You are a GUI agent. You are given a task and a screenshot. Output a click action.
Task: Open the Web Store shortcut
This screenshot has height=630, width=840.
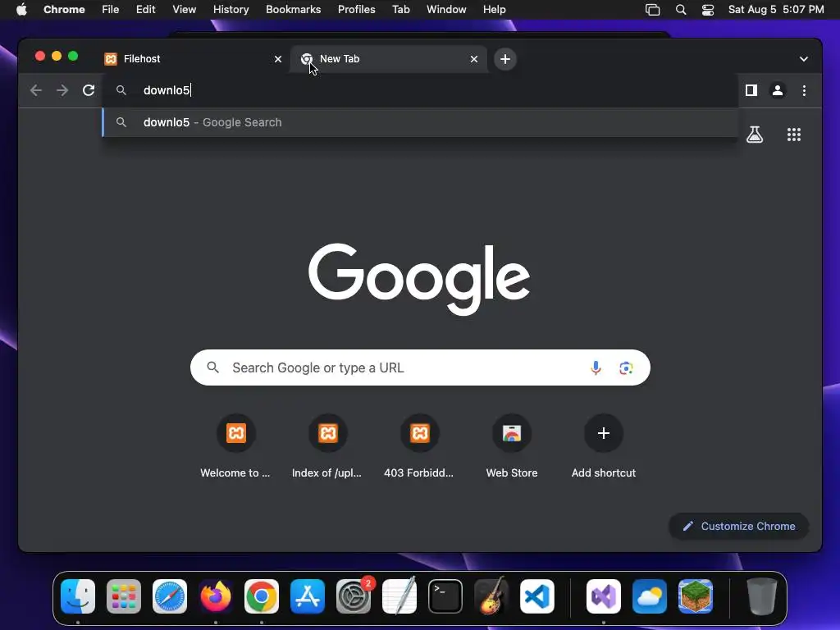pyautogui.click(x=512, y=446)
